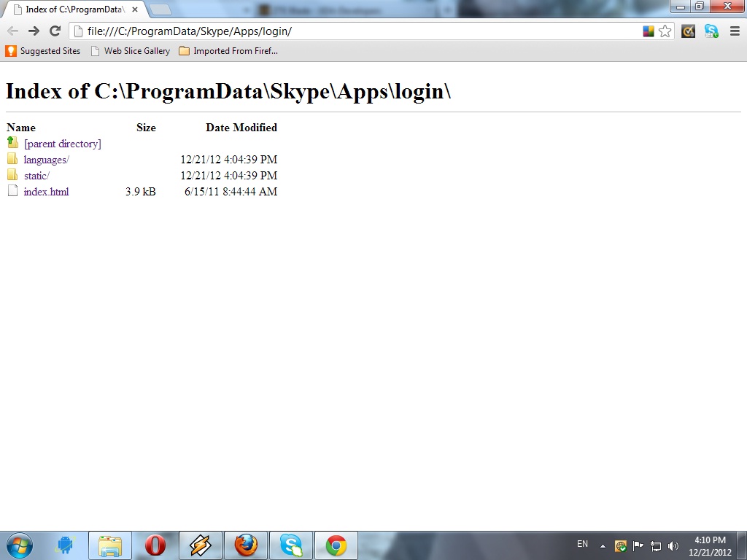
Task: Click the languages folder icon
Action: (x=12, y=158)
